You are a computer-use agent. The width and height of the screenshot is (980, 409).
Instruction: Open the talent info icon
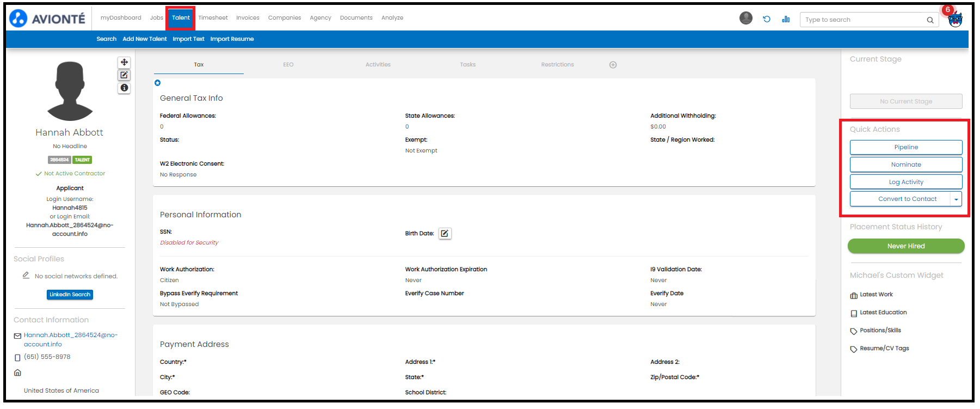pos(124,88)
